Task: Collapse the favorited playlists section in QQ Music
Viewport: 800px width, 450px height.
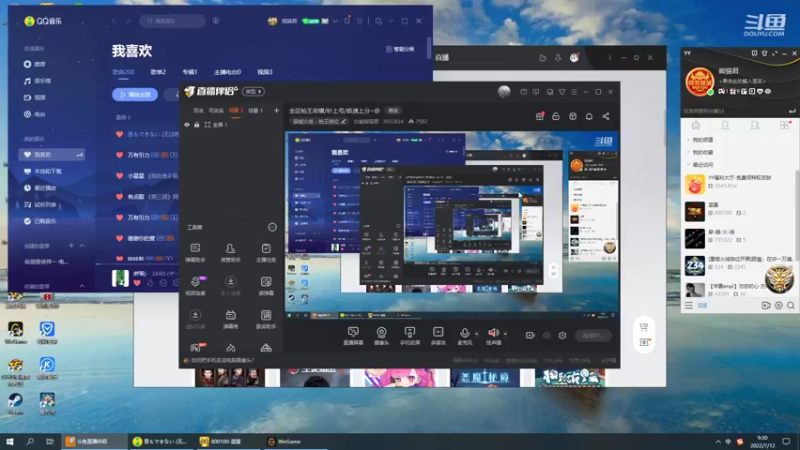Action: [x=82, y=286]
